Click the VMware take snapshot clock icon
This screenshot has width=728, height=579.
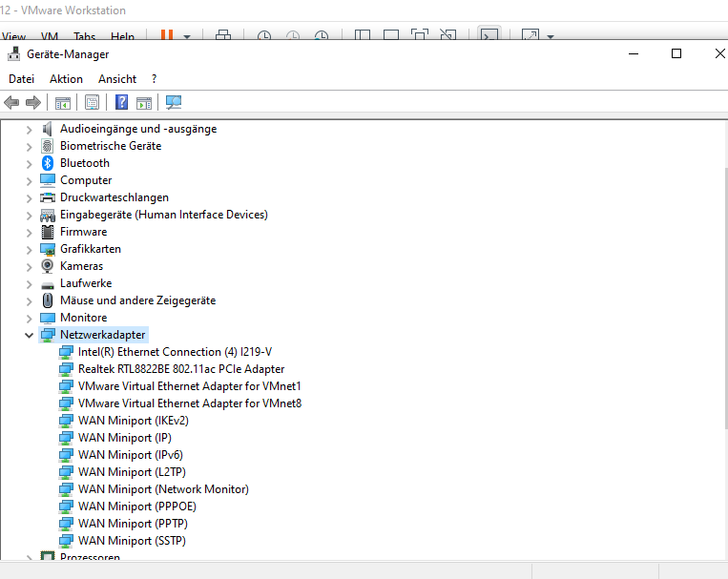[x=264, y=35]
